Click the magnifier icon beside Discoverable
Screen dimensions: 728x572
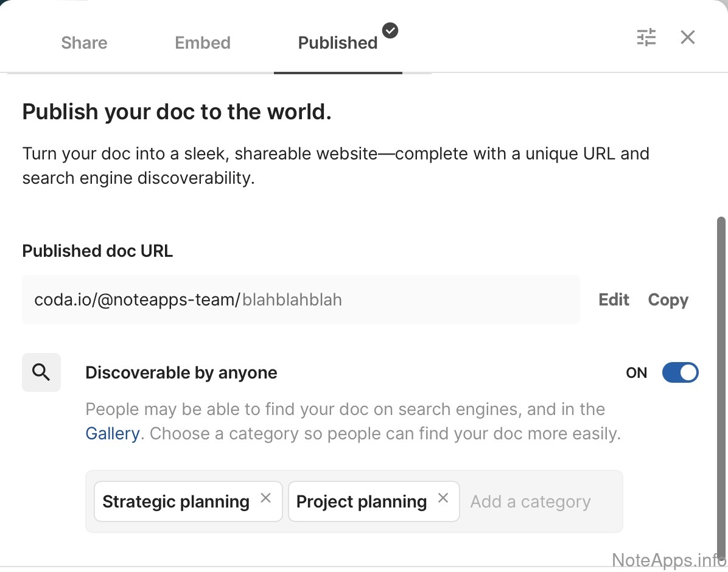(x=41, y=372)
